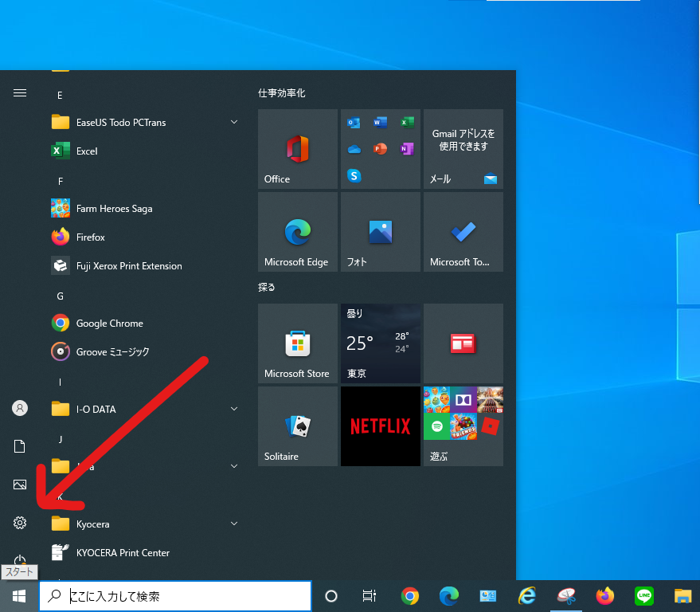Expand the Start hamburger menu

(20, 92)
